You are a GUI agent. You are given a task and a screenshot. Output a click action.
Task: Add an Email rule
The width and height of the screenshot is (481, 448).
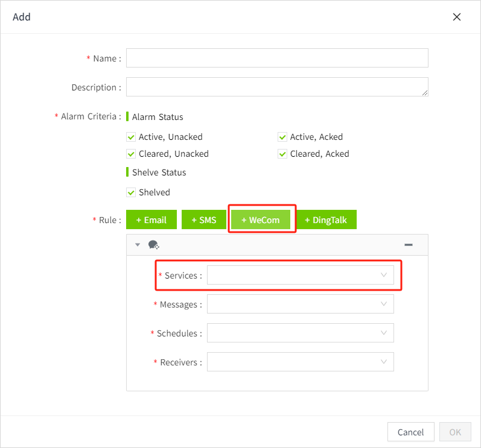[x=151, y=220]
